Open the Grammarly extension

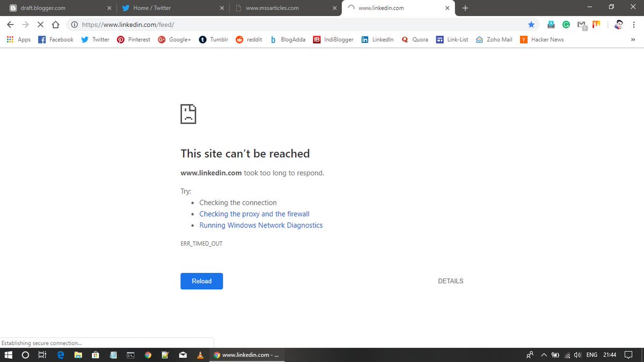(566, 25)
